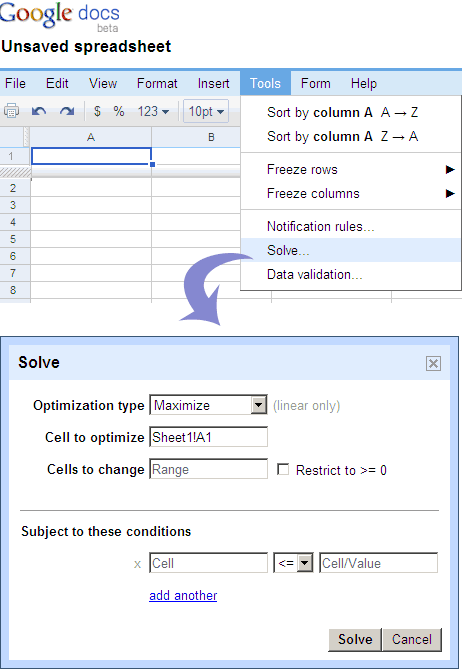
Task: Remove condition with the x icon
Action: pyautogui.click(x=137, y=564)
